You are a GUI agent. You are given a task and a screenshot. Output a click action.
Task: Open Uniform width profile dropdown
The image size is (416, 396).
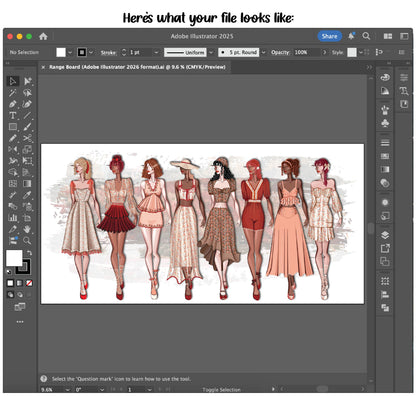tap(211, 52)
